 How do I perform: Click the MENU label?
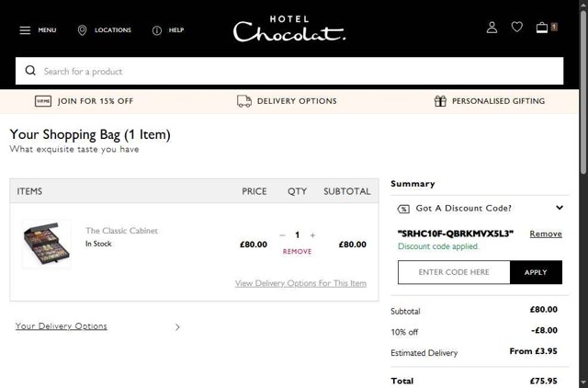tap(47, 30)
